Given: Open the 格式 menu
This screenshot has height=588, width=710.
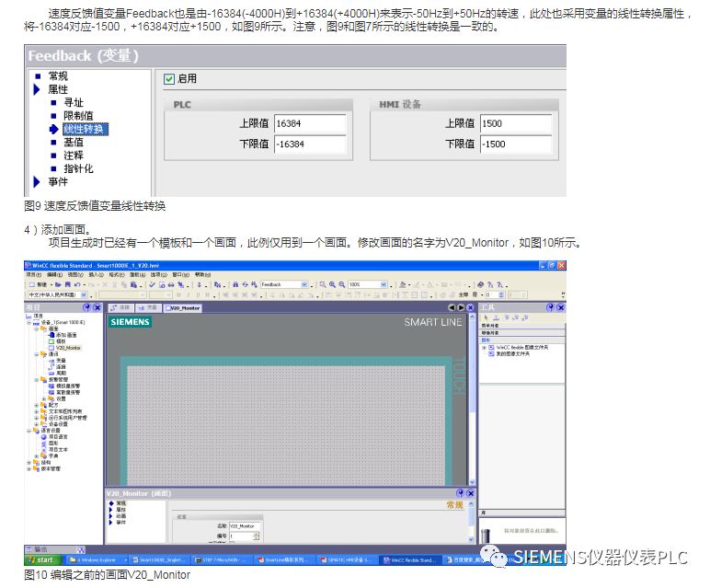Looking at the screenshot, I should coord(117,274).
